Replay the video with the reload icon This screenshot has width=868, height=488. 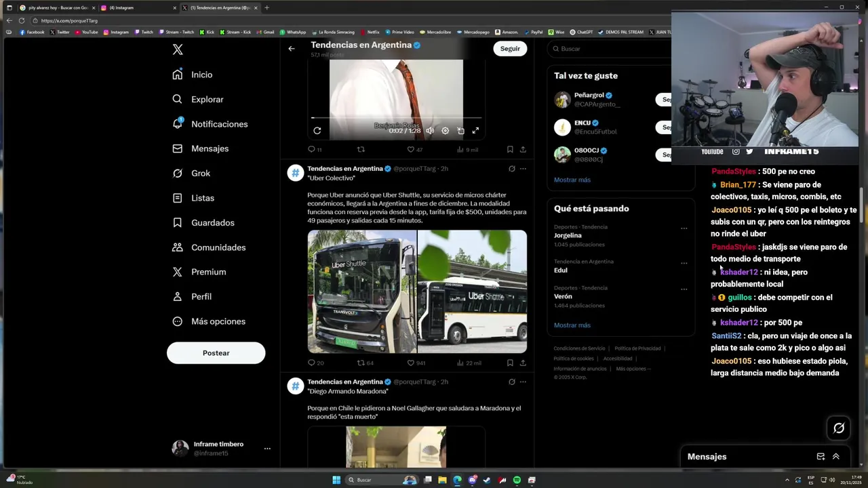[317, 131]
